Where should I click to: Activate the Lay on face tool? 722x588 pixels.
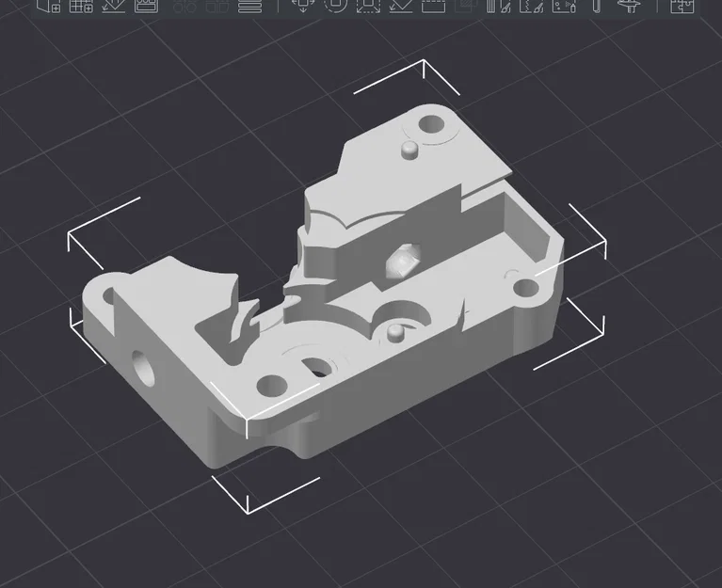point(401,6)
